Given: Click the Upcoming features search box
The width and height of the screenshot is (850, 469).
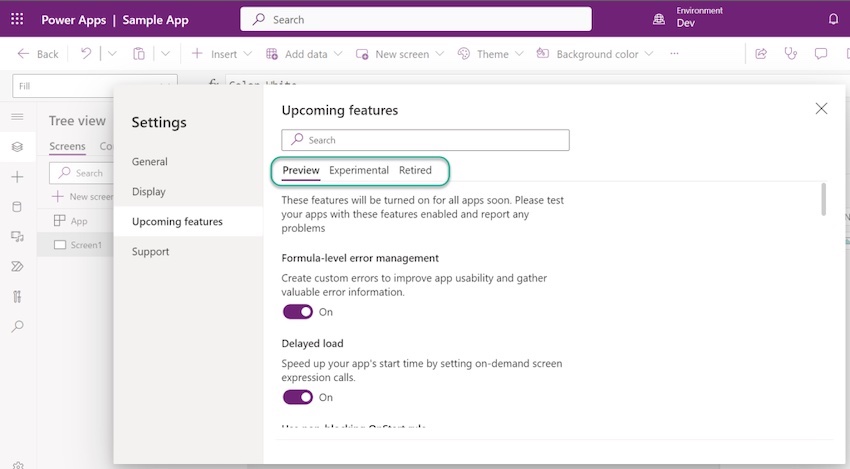Looking at the screenshot, I should pos(426,140).
